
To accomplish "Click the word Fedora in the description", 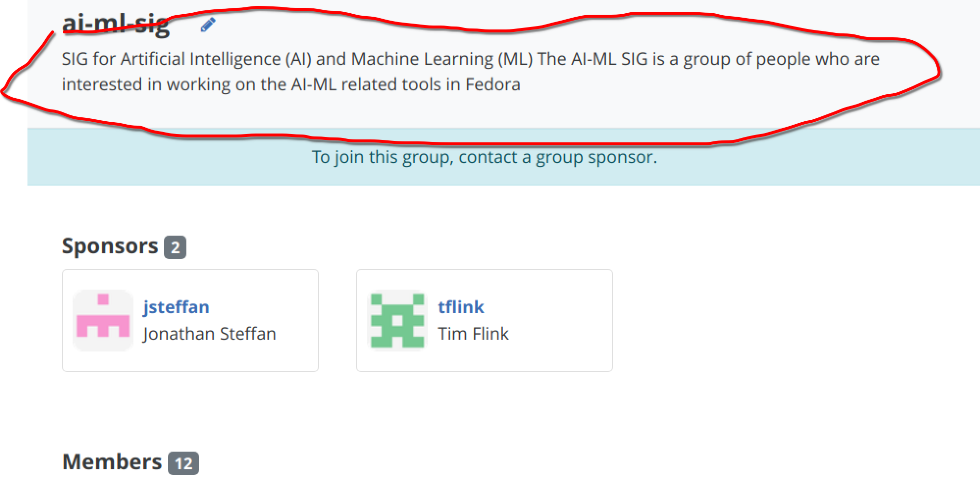I will click(492, 84).
